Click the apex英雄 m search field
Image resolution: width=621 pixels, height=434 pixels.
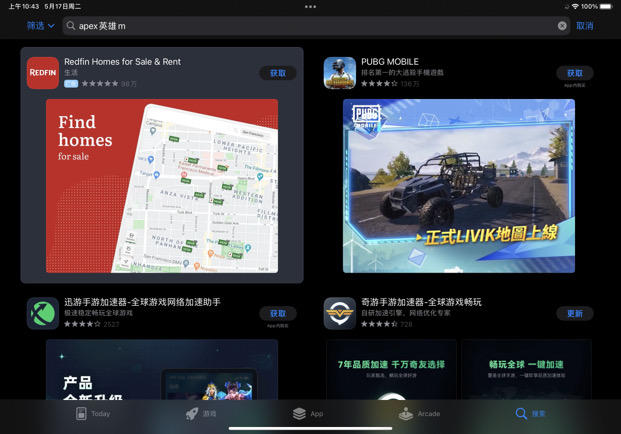click(316, 26)
